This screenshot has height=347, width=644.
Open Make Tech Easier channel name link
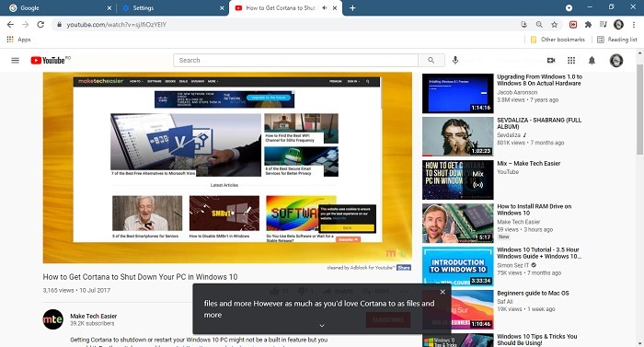(93, 316)
